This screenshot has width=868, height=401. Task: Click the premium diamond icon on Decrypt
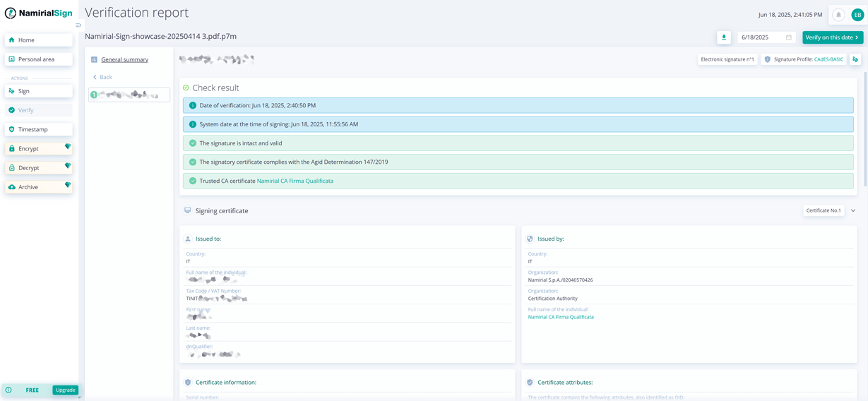click(x=68, y=166)
